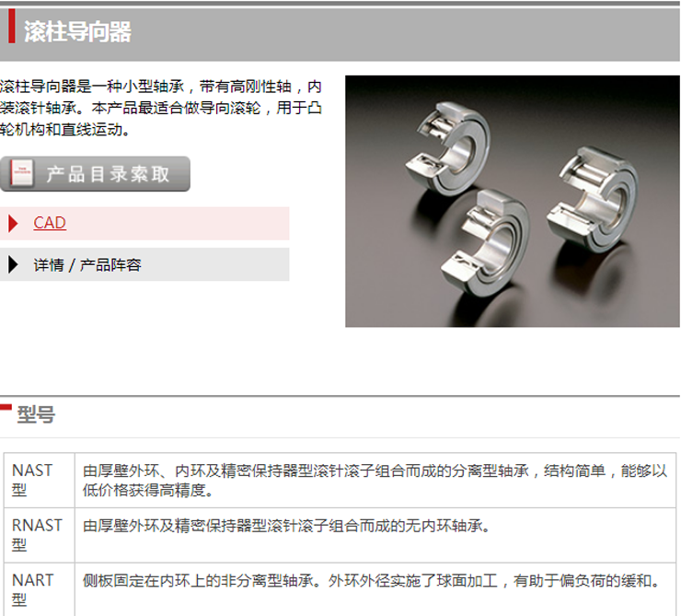
Task: Open 详情 / 产品阵容 section
Action: [x=87, y=264]
